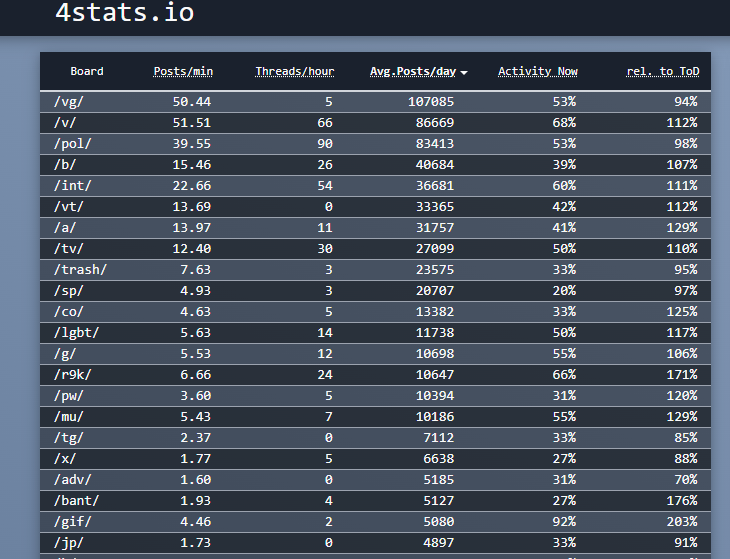Select the /pol/ board row
730x559 pixels.
375,143
